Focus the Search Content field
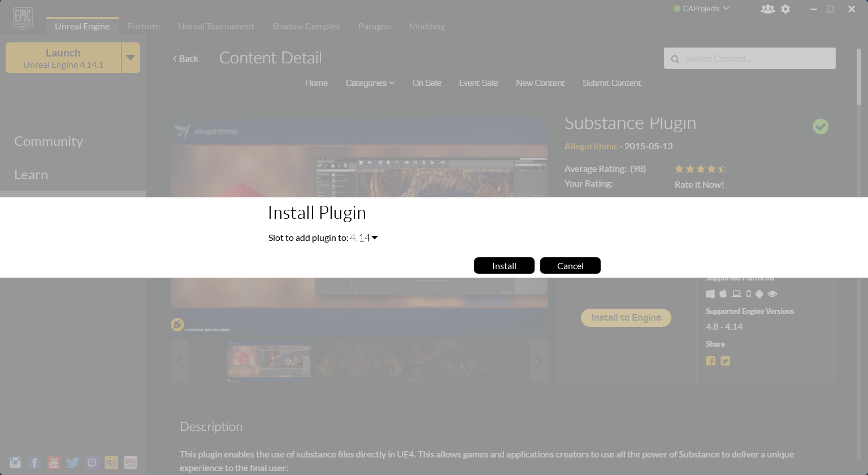The height and width of the screenshot is (475, 868). [750, 58]
